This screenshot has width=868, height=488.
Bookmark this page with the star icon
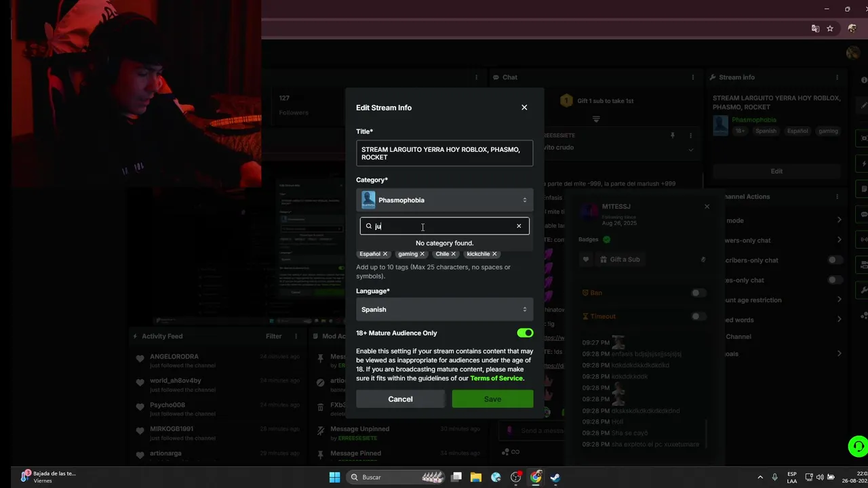[829, 28]
